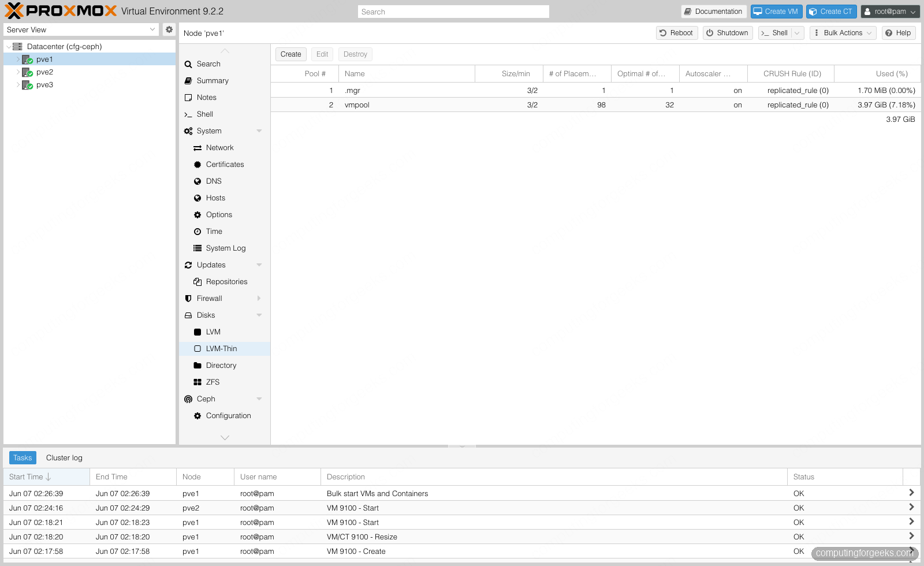Click the Proxmox logo
This screenshot has height=566, width=924.
[x=61, y=11]
